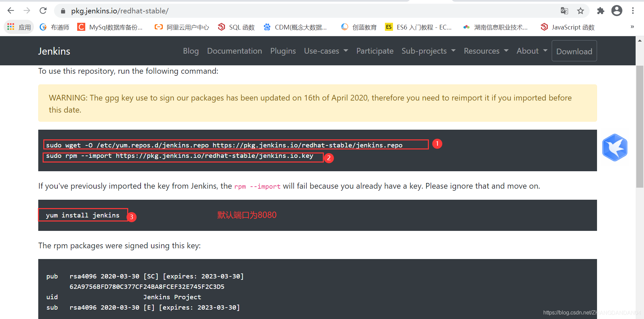Open Chrome's three-dot menu
This screenshot has width=644, height=319.
[633, 11]
